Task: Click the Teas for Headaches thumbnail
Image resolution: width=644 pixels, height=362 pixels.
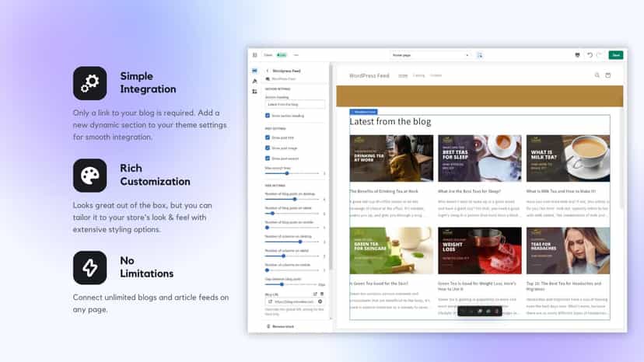Action: point(568,251)
